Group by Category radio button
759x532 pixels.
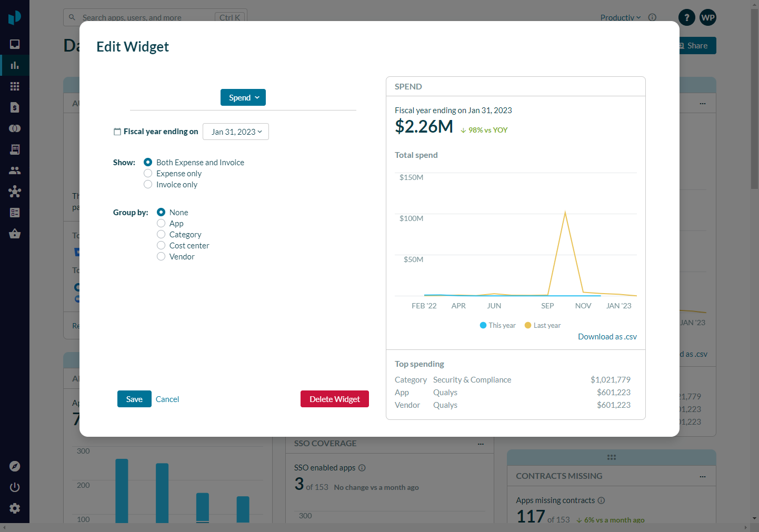161,235
